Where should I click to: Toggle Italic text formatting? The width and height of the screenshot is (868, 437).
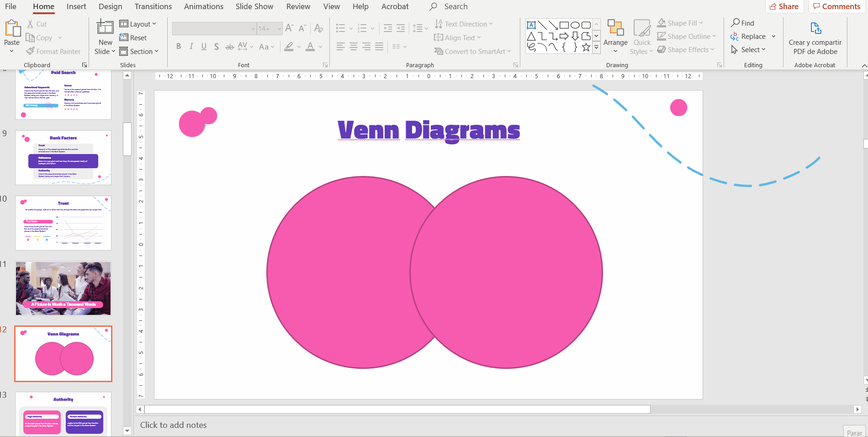click(x=191, y=46)
